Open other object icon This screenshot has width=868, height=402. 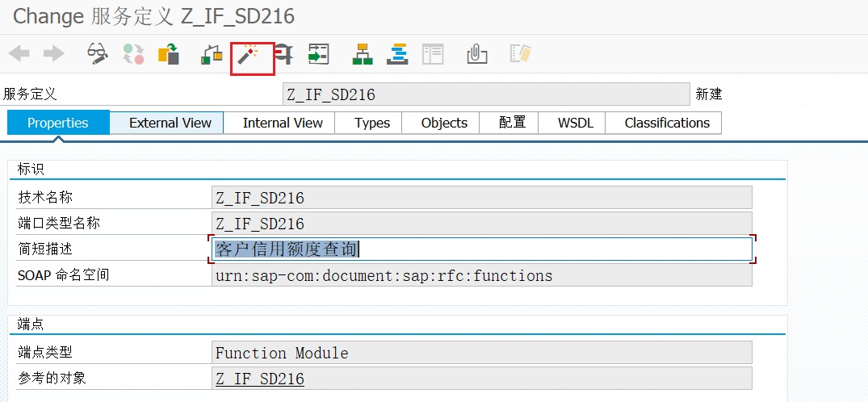(x=169, y=54)
